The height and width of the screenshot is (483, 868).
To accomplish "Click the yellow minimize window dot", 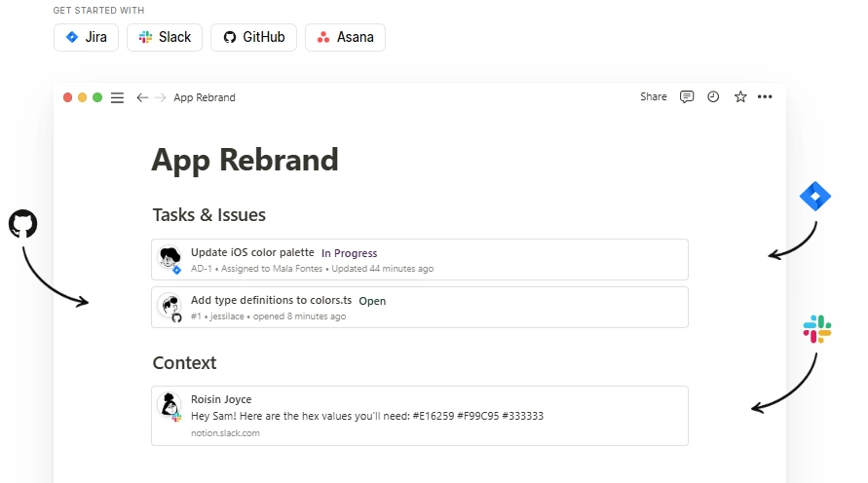I will [x=83, y=97].
